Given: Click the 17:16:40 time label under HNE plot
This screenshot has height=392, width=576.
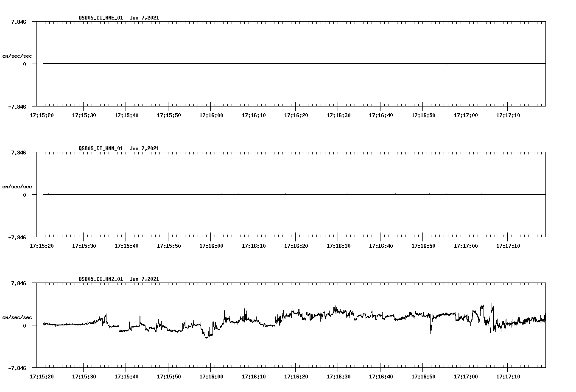Looking at the screenshot, I should (381, 115).
